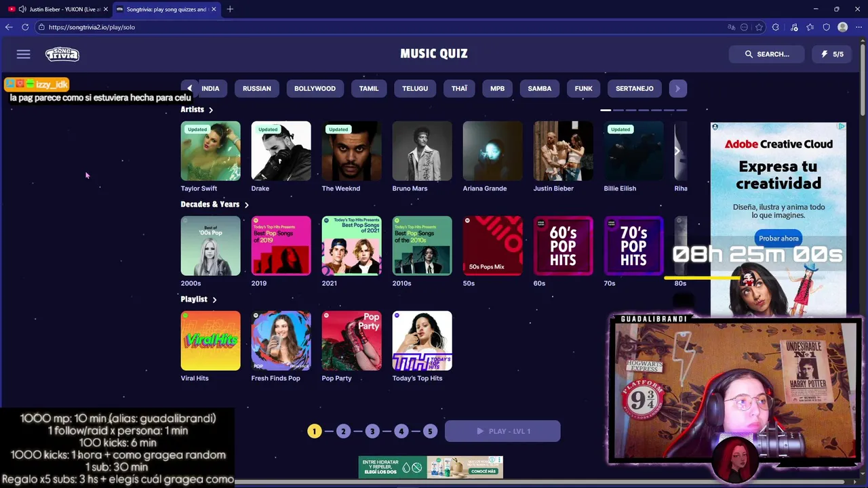
Task: Open browser essentials shield icon
Action: point(826,27)
